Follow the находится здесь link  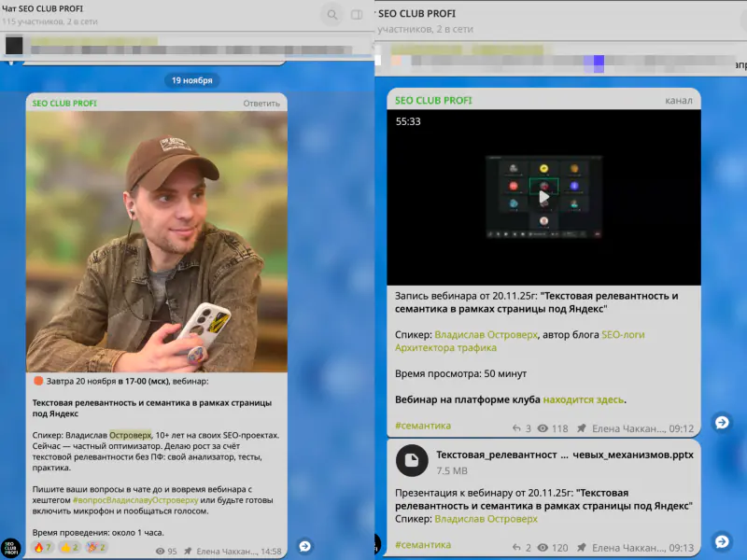coord(583,399)
